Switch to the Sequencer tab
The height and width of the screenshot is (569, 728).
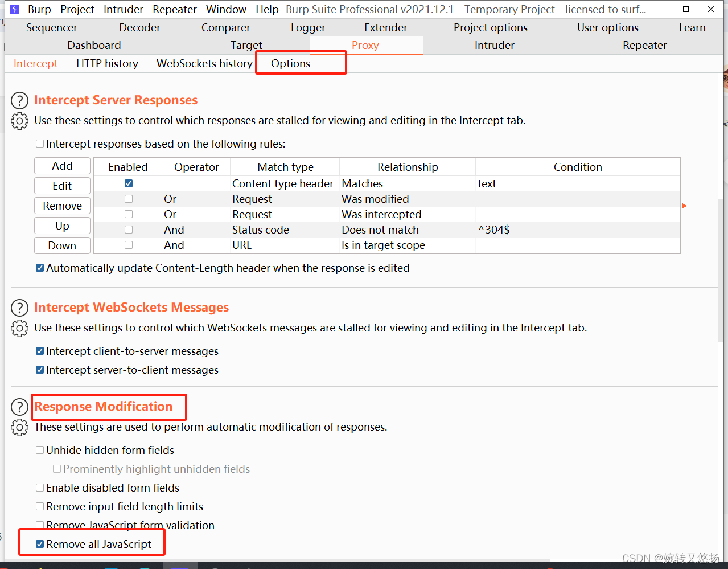(52, 27)
